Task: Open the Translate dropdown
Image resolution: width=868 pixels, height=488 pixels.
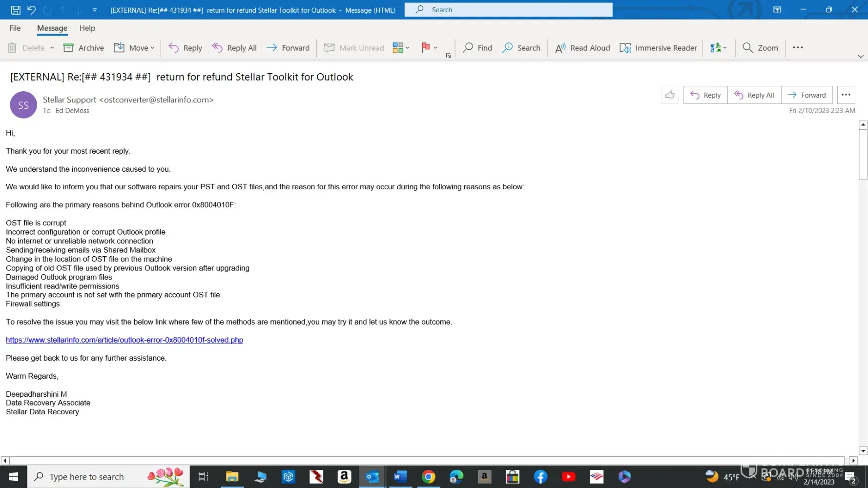Action: [x=718, y=48]
